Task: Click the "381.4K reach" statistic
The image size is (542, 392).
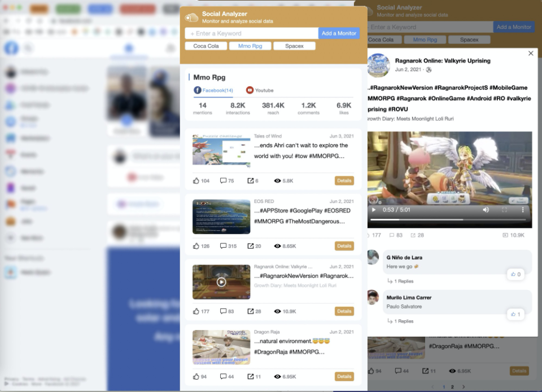Action: pyautogui.click(x=273, y=108)
